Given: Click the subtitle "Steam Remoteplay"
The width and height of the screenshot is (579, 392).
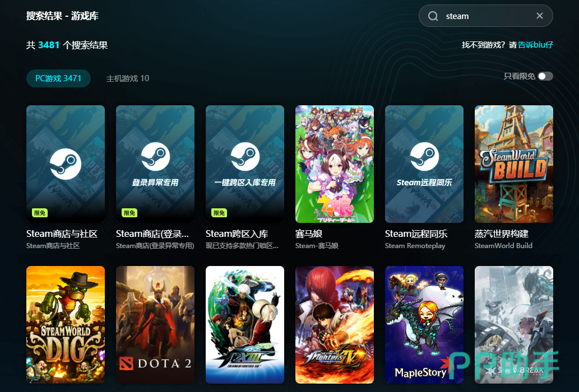Looking at the screenshot, I should click(x=415, y=246).
